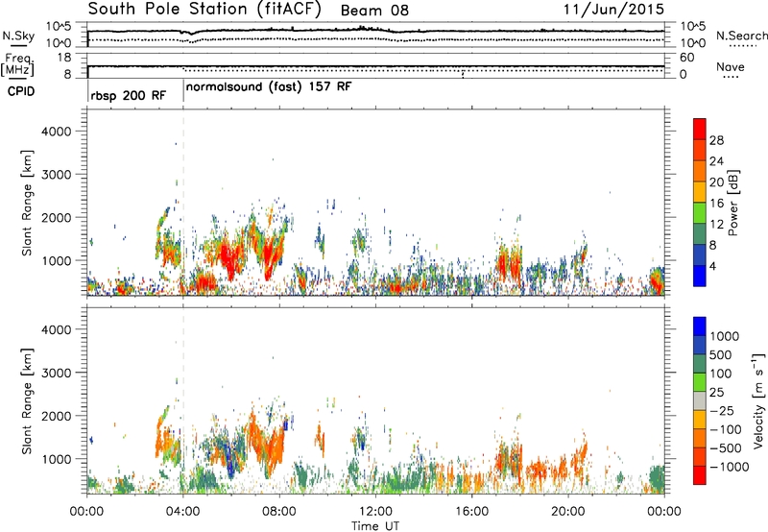This screenshot has width=768, height=532.
Task: Click the 'Power [dB]' color bar title
Action: pos(732,203)
